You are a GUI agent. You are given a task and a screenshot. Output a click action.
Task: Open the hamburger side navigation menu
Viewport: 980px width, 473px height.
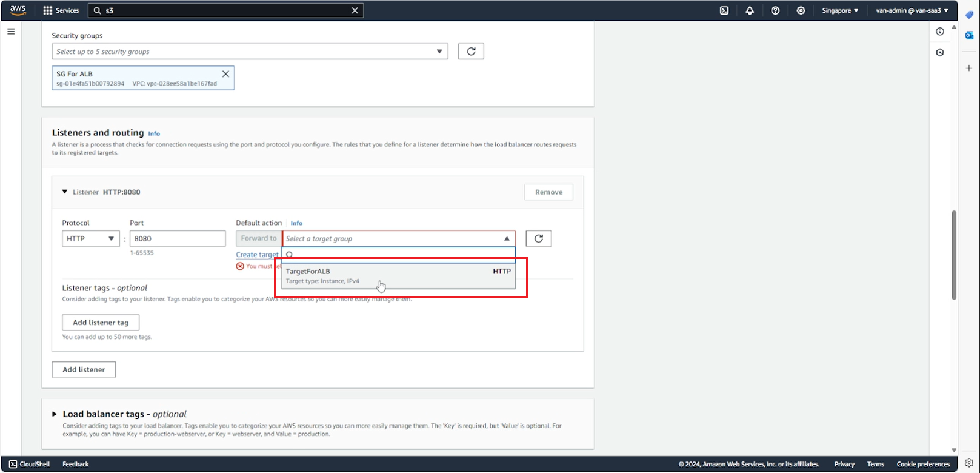tap(11, 32)
